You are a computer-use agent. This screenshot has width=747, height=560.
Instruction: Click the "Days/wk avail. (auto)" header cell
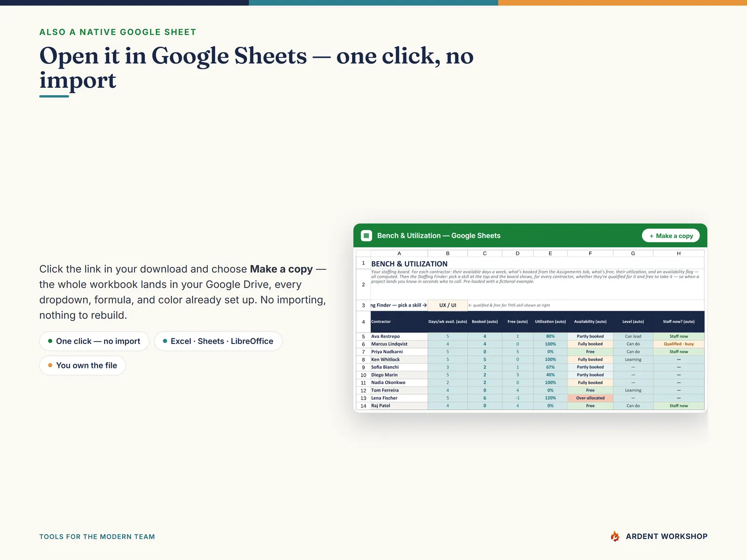pyautogui.click(x=448, y=322)
